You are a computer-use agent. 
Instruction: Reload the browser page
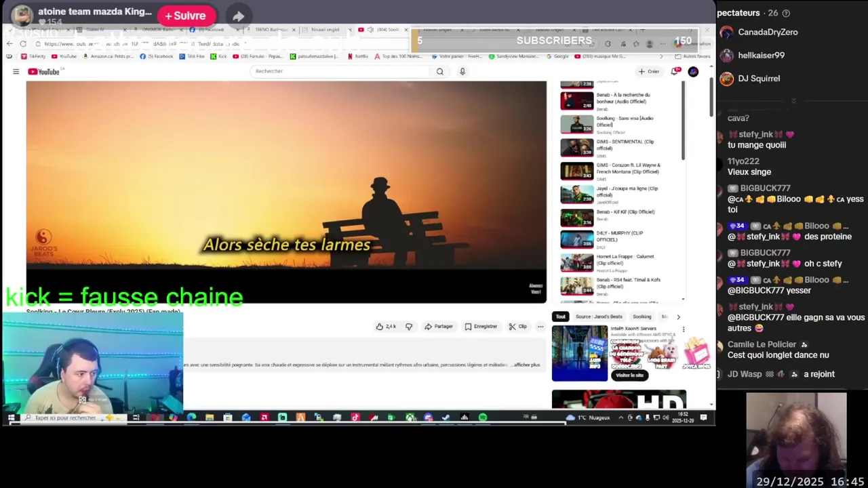23,43
